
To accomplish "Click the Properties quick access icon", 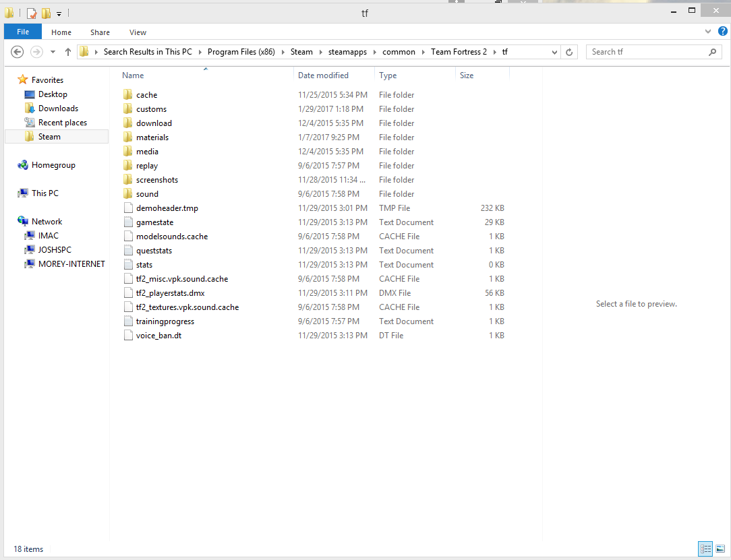I will point(32,13).
